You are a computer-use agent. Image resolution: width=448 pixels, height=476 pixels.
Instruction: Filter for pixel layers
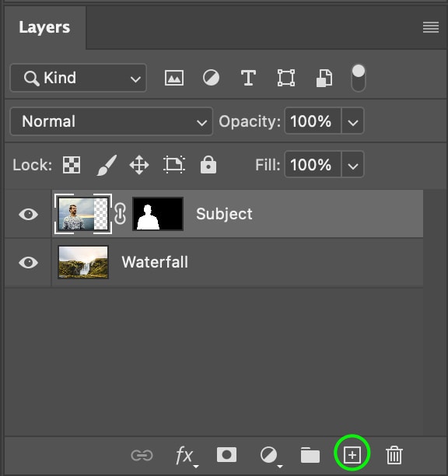pyautogui.click(x=174, y=78)
